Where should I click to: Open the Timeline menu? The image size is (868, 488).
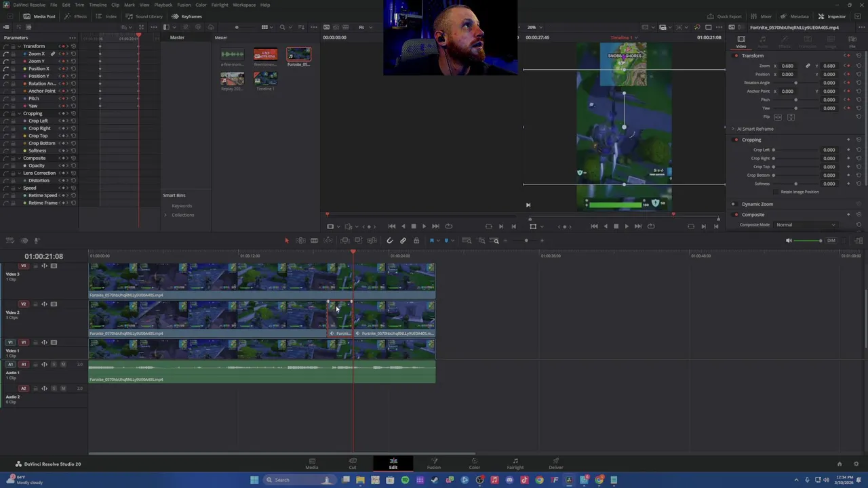coord(98,5)
